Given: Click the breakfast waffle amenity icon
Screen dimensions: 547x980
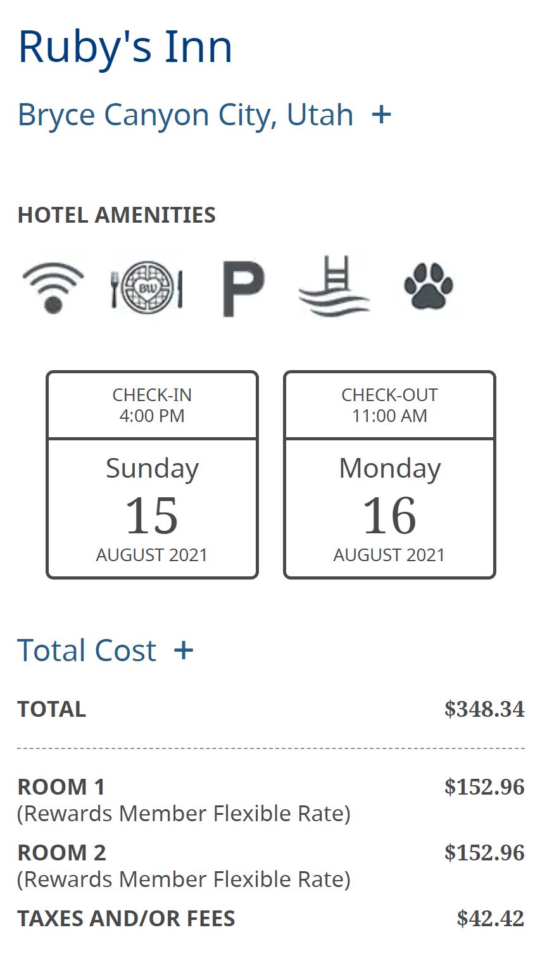Looking at the screenshot, I should [x=147, y=287].
